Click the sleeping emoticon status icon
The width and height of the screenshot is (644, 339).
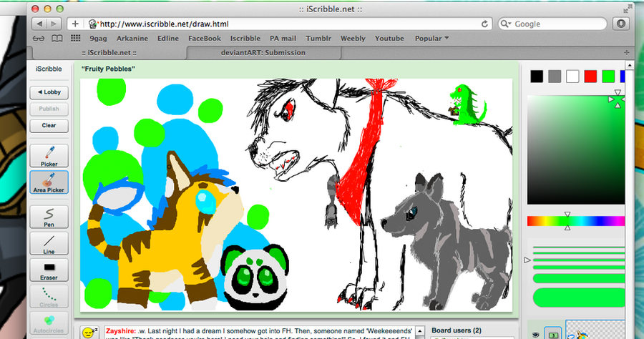89,333
